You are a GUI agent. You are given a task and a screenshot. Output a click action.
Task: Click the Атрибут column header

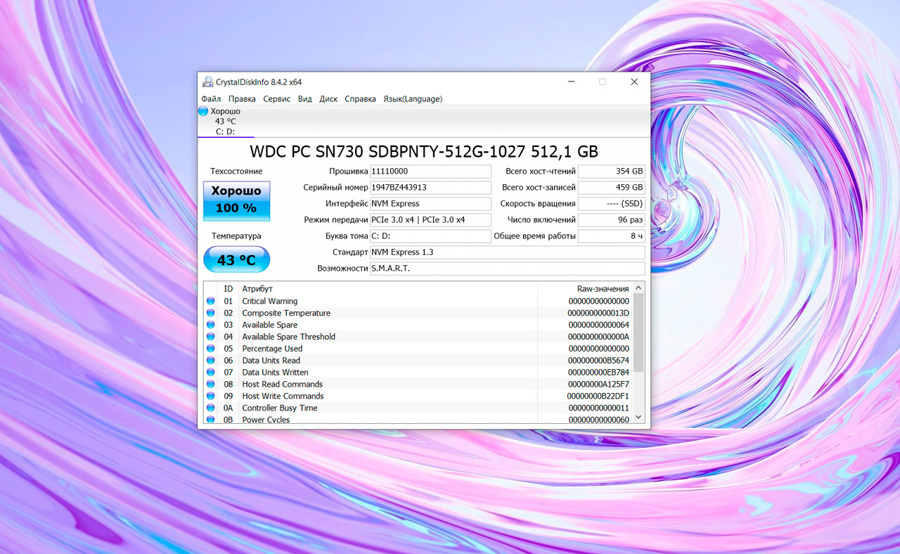[x=388, y=288]
